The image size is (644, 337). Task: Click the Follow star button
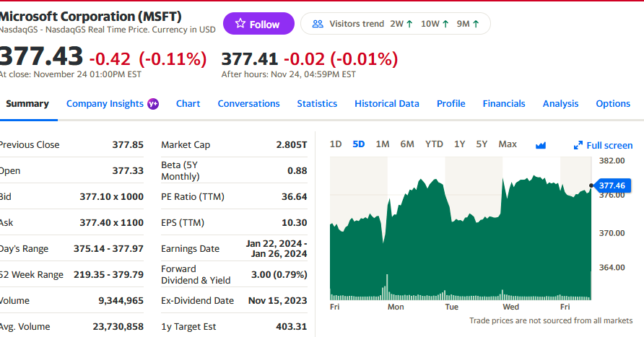(x=258, y=24)
